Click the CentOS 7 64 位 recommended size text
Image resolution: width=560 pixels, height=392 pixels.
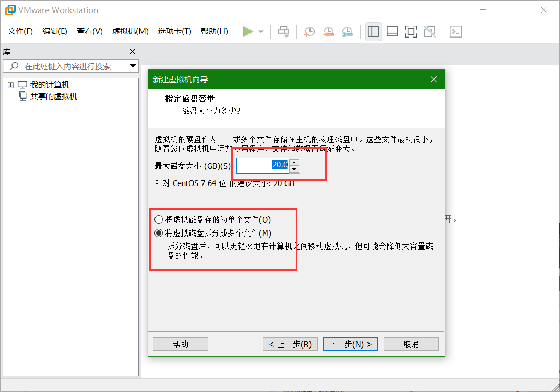pyautogui.click(x=224, y=183)
